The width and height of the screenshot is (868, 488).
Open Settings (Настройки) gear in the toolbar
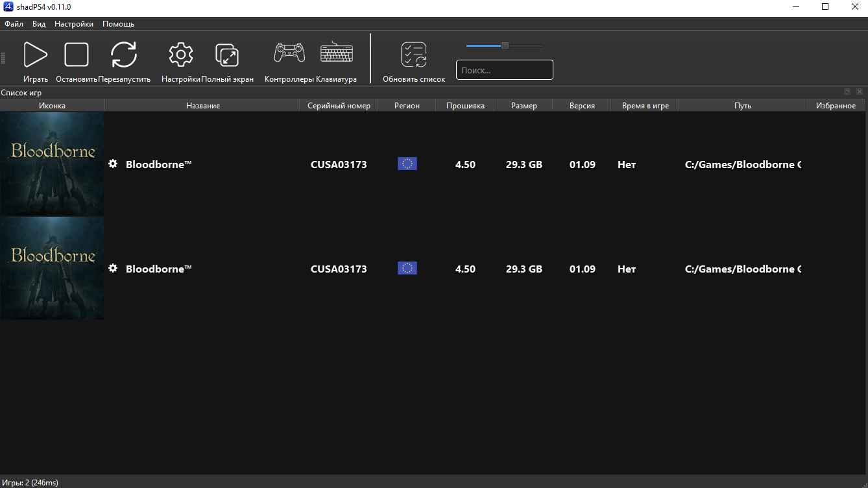point(181,55)
